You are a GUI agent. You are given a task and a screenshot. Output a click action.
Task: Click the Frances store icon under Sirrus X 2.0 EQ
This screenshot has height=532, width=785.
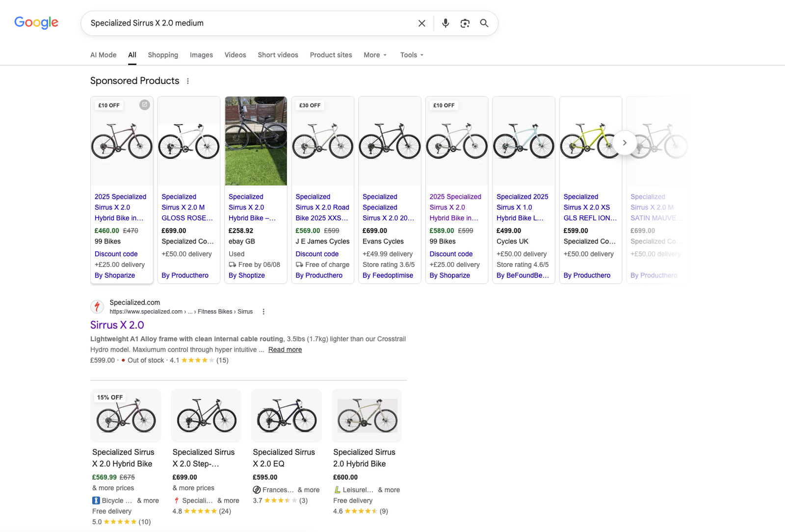click(257, 490)
